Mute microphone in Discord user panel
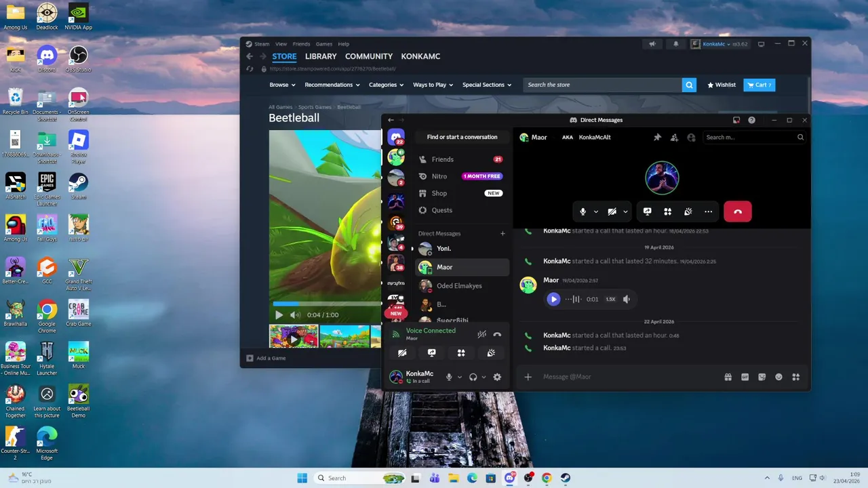 [449, 377]
